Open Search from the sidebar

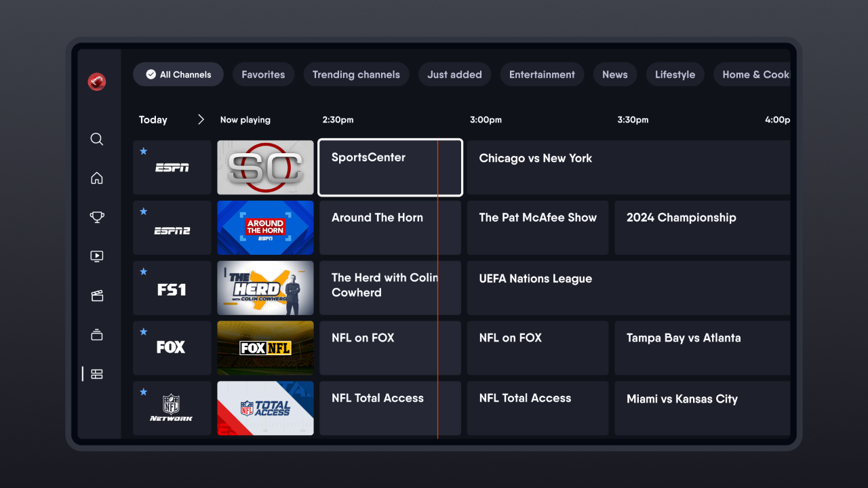[x=96, y=139]
